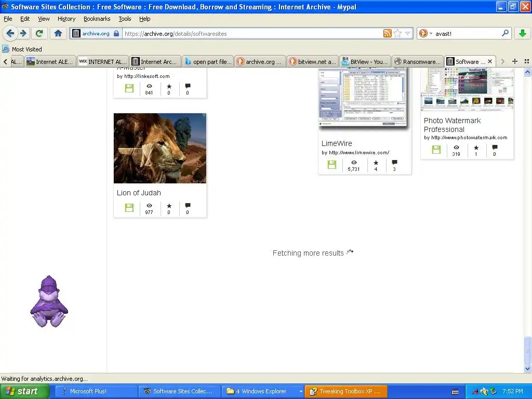Open the Help menu
This screenshot has height=399, width=532.
click(144, 19)
